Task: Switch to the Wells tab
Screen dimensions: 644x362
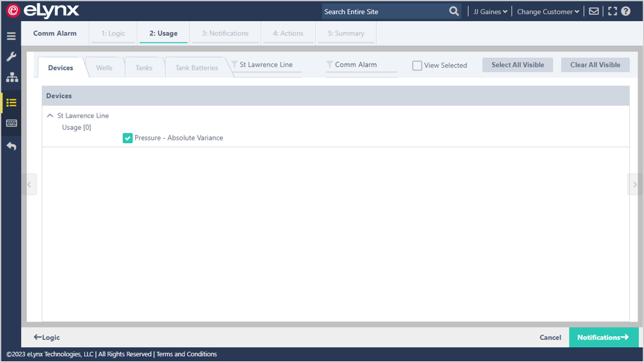Action: click(x=104, y=67)
